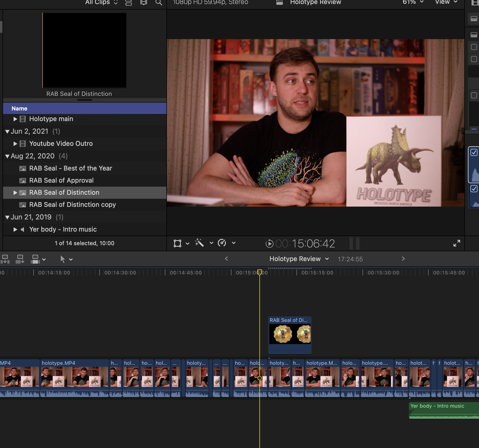Go forward in timeline history

coord(403,259)
